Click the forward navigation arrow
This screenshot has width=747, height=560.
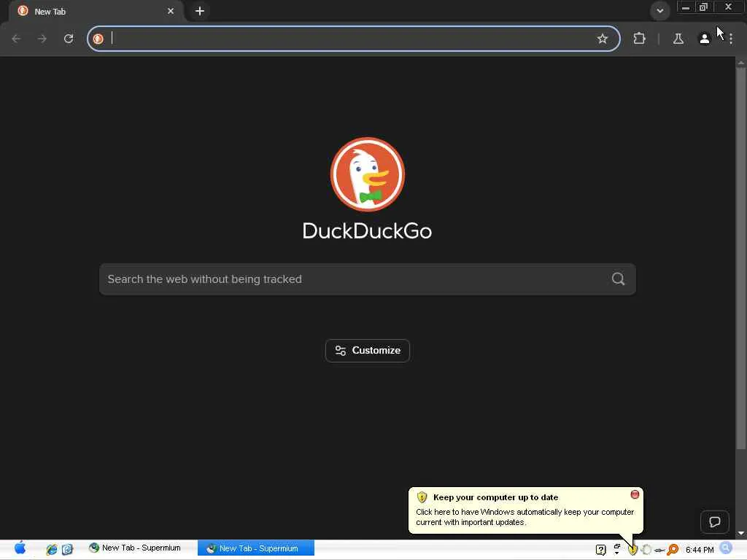tap(42, 39)
